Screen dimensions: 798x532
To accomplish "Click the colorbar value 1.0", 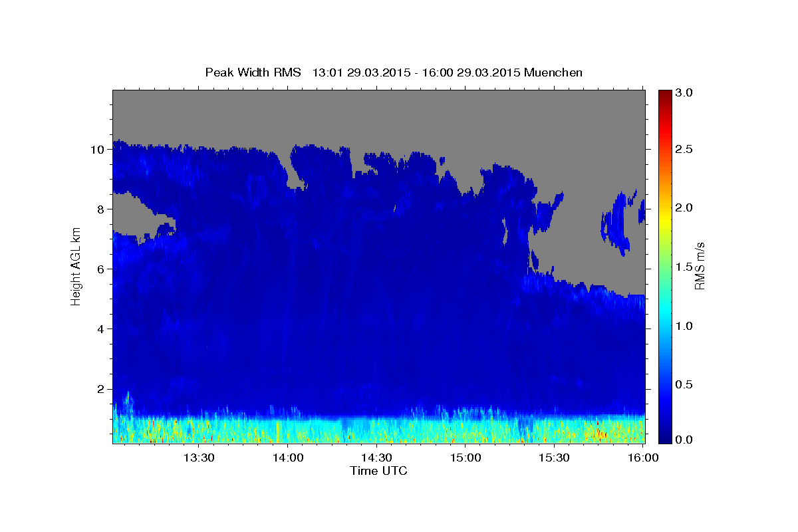I will (684, 326).
